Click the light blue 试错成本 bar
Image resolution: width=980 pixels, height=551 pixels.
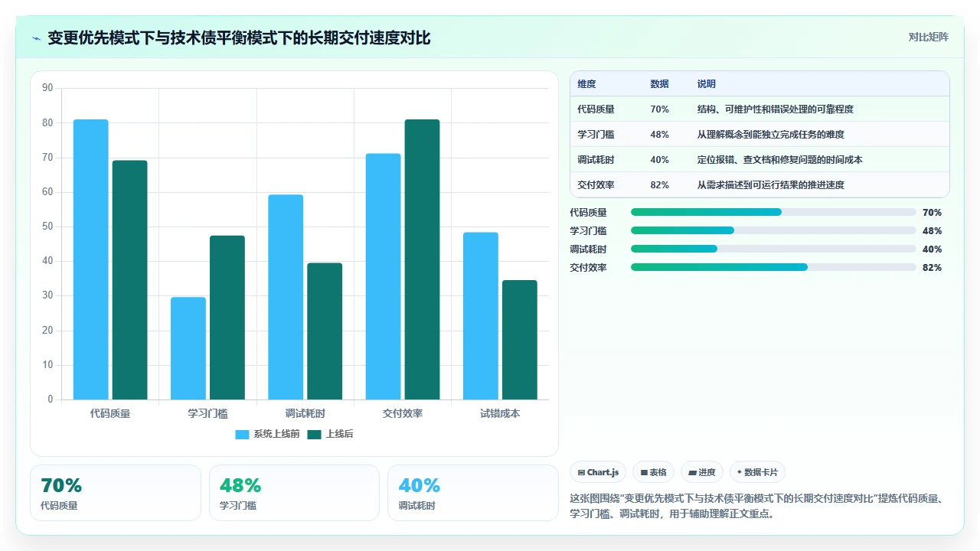point(480,316)
